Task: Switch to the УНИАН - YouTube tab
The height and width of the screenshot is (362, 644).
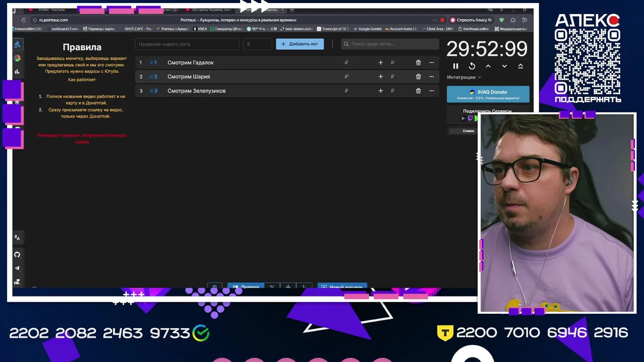Action: (x=50, y=10)
